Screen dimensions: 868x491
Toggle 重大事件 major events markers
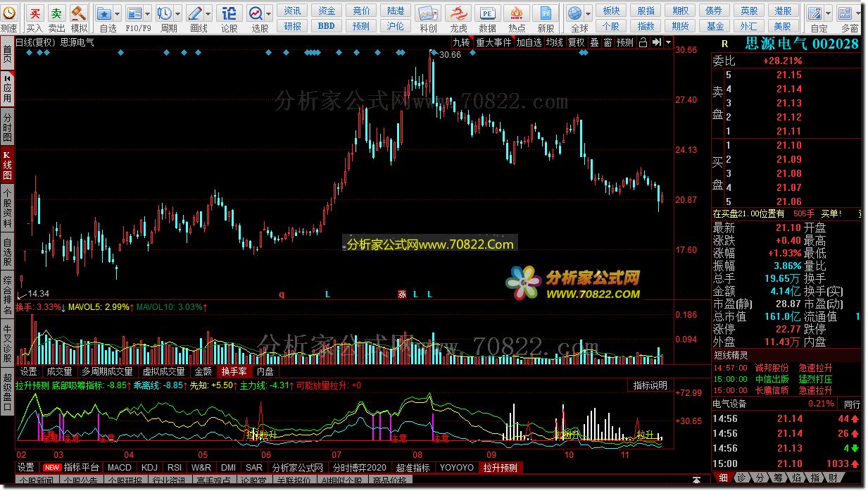click(x=493, y=42)
